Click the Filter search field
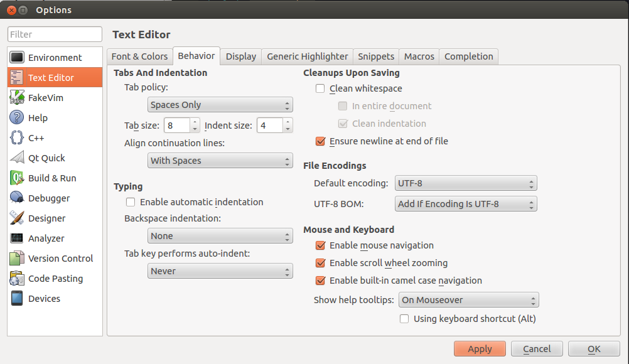The height and width of the screenshot is (364, 629). tap(55, 35)
